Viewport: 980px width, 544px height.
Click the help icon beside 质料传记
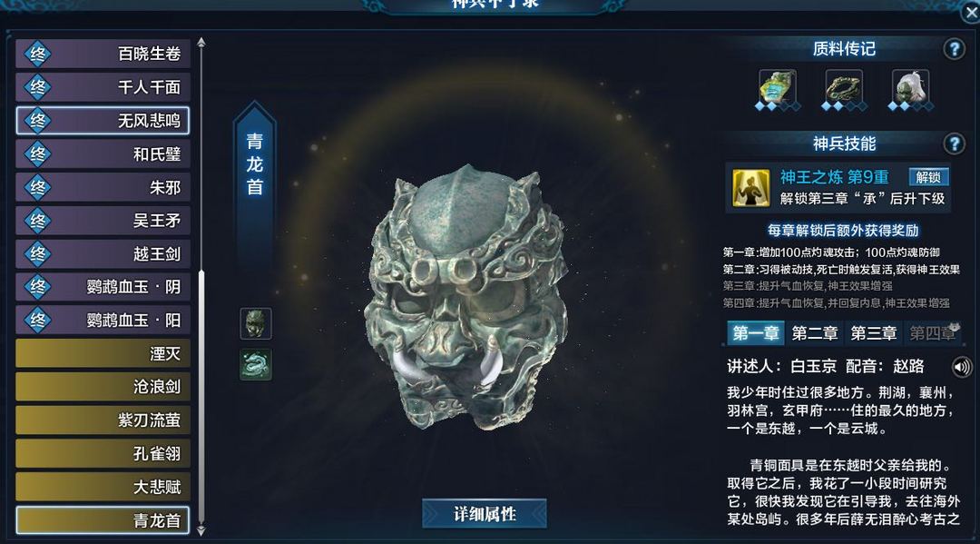pyautogui.click(x=954, y=49)
